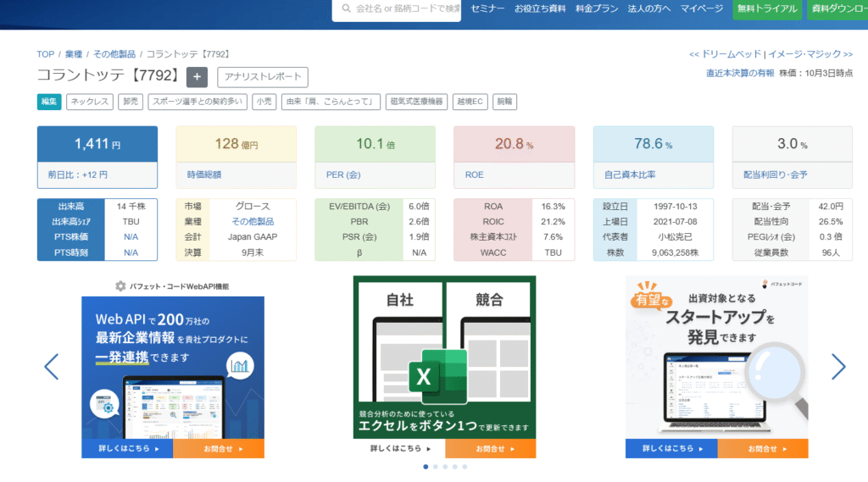The height and width of the screenshot is (482, 868).
Task: Click the plus button beside コラントッテ【7792】
Action: (197, 77)
